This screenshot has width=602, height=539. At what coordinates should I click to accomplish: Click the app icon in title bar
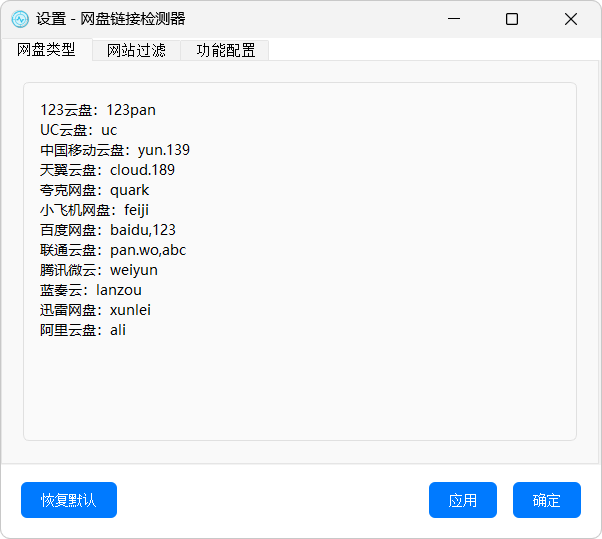[20, 19]
